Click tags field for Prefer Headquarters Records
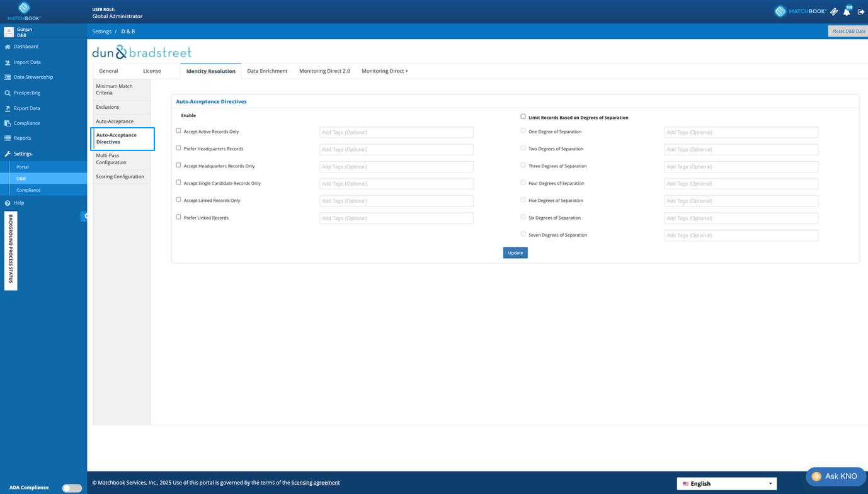This screenshot has width=868, height=494. pos(396,149)
